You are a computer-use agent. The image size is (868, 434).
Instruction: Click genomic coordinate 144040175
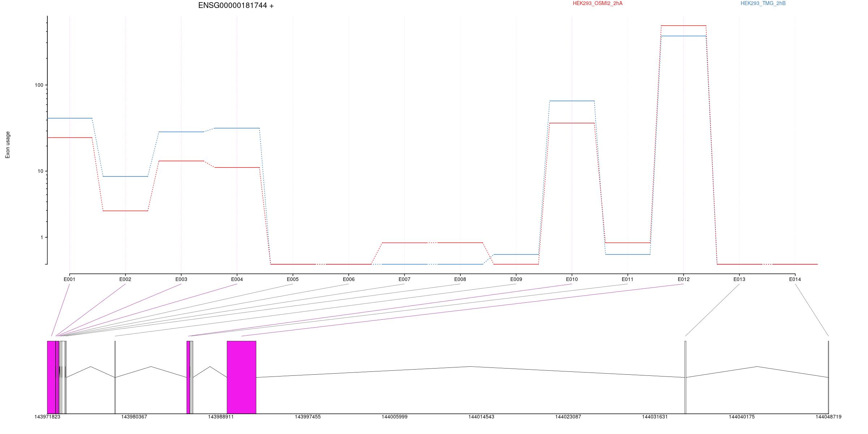point(742,417)
